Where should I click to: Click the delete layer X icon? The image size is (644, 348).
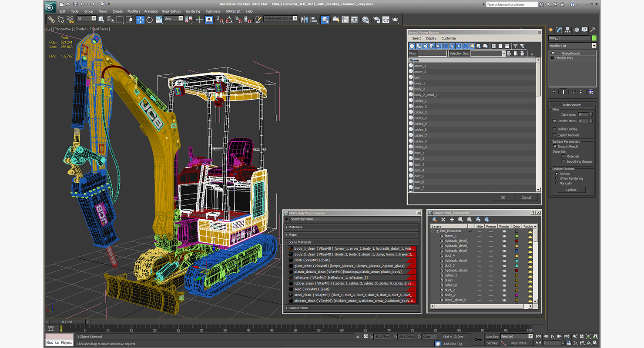(x=443, y=220)
